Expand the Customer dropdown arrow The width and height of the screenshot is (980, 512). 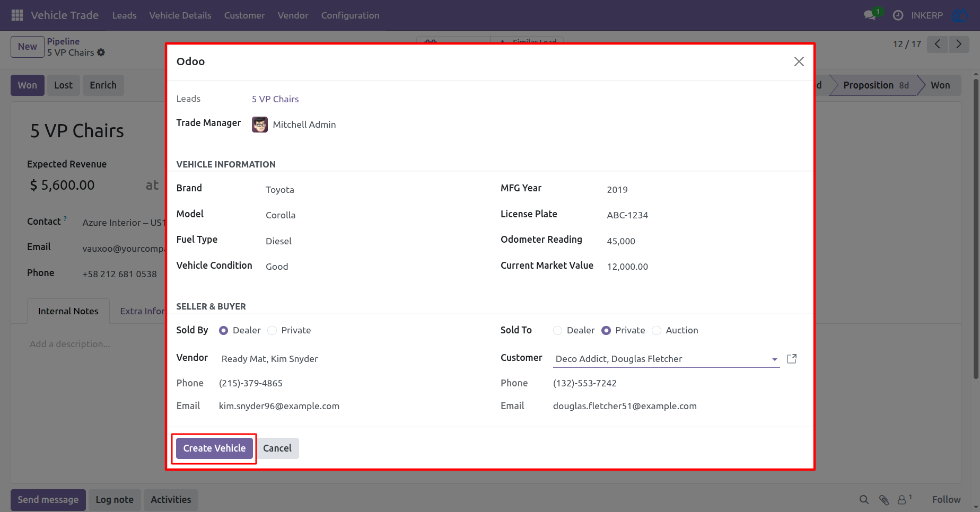pyautogui.click(x=775, y=359)
